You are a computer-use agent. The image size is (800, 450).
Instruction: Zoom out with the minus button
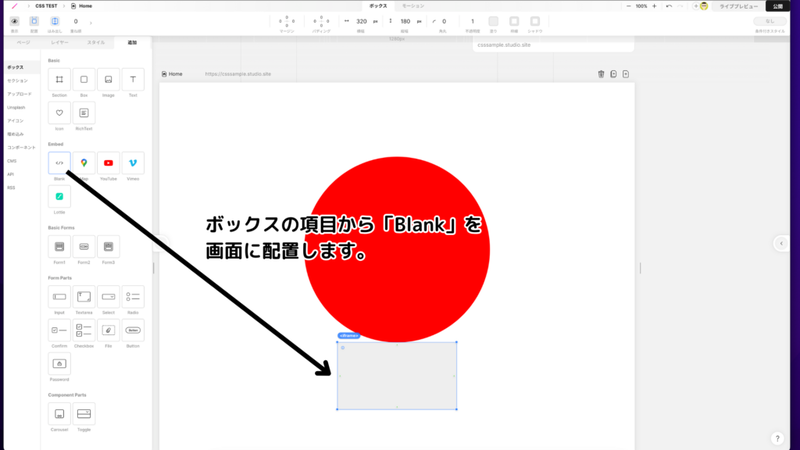(629, 6)
